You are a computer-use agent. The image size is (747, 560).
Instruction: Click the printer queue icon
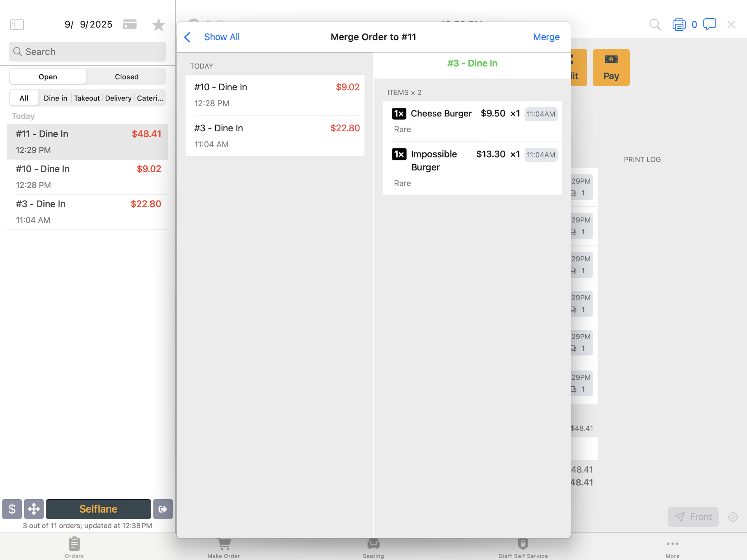pyautogui.click(x=679, y=25)
